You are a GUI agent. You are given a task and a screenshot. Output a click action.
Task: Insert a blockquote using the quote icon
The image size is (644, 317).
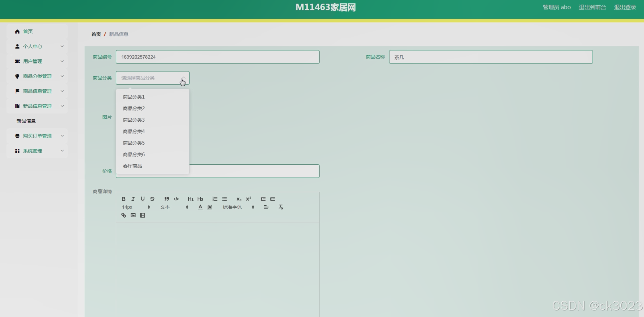pyautogui.click(x=166, y=199)
